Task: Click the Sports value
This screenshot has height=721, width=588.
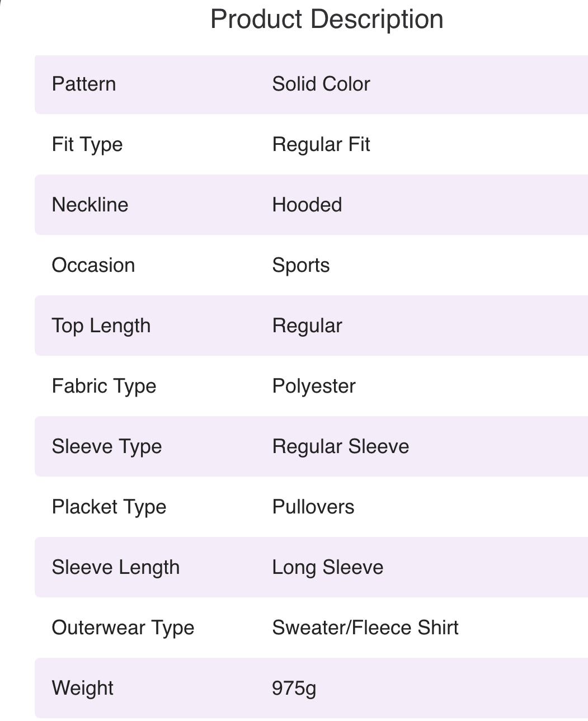Action: 300,266
